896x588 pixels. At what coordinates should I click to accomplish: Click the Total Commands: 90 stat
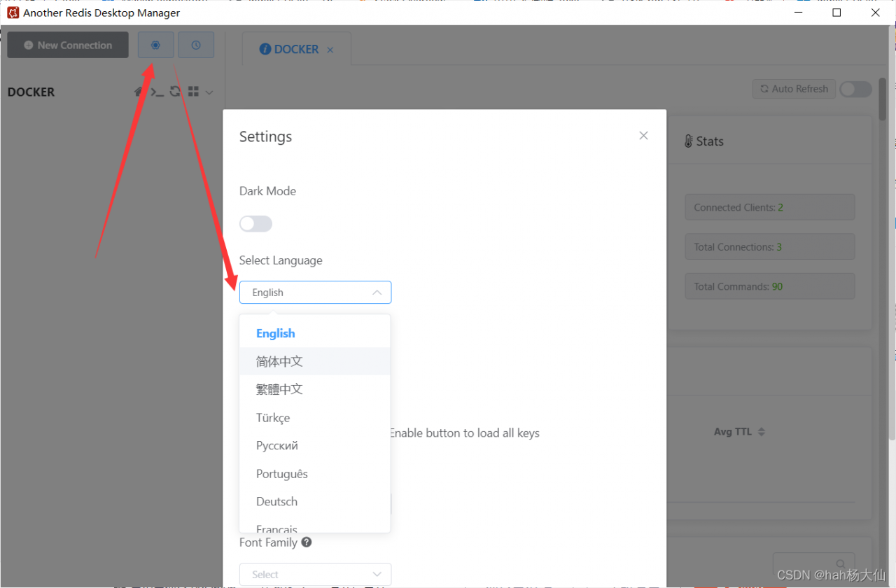tap(770, 286)
